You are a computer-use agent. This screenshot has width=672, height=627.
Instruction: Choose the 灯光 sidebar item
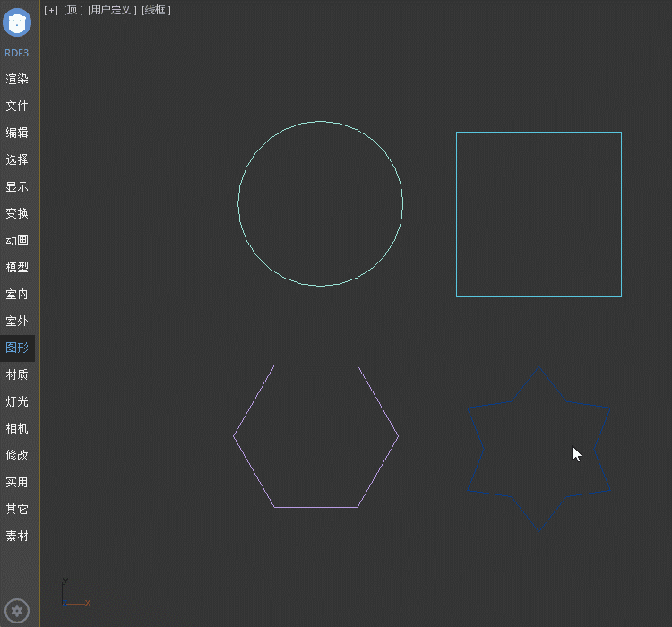point(17,401)
